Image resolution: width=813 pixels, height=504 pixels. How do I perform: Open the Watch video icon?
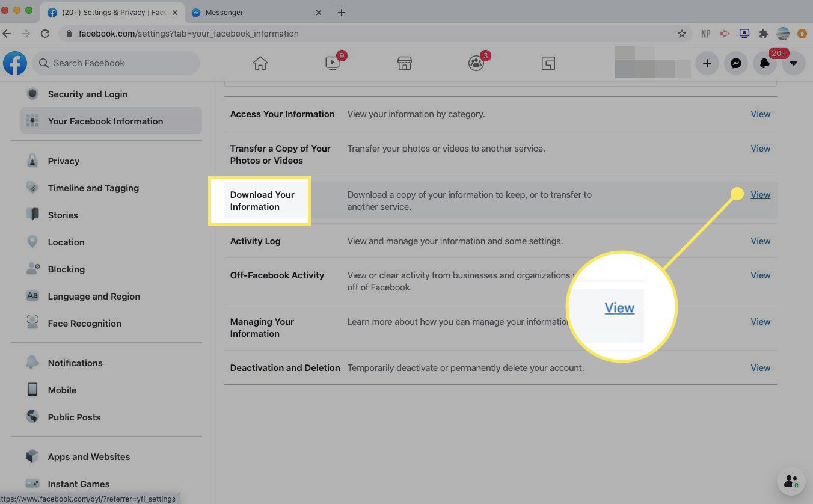coord(333,63)
